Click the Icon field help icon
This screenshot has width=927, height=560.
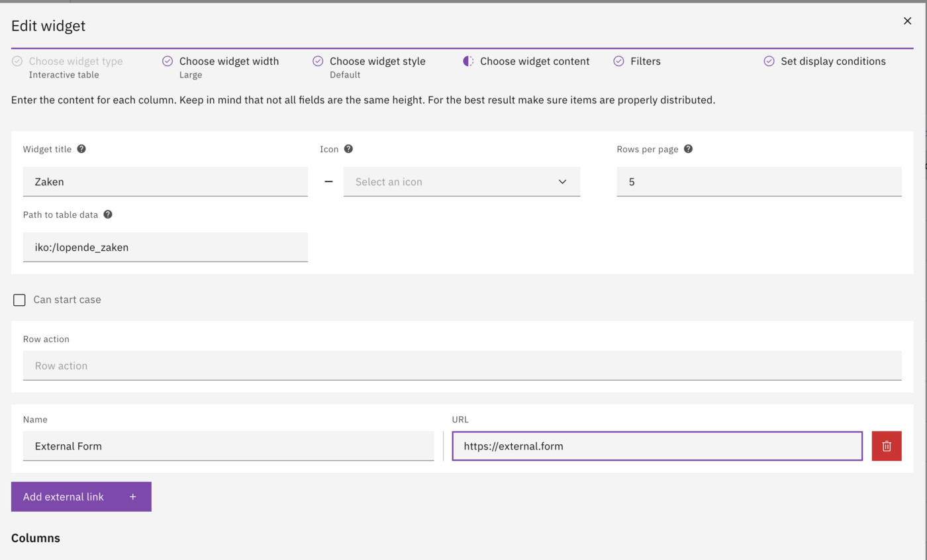(350, 149)
